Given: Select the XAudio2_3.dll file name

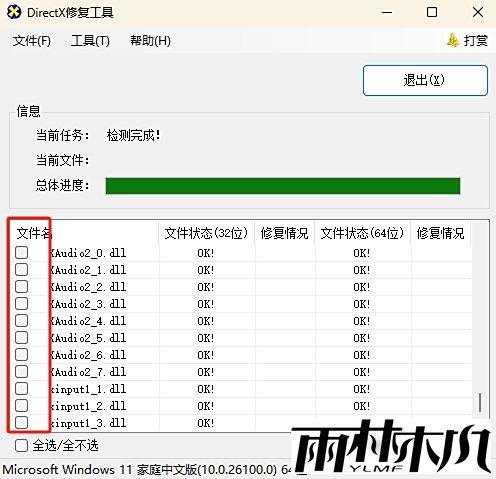Looking at the screenshot, I should (x=88, y=304).
